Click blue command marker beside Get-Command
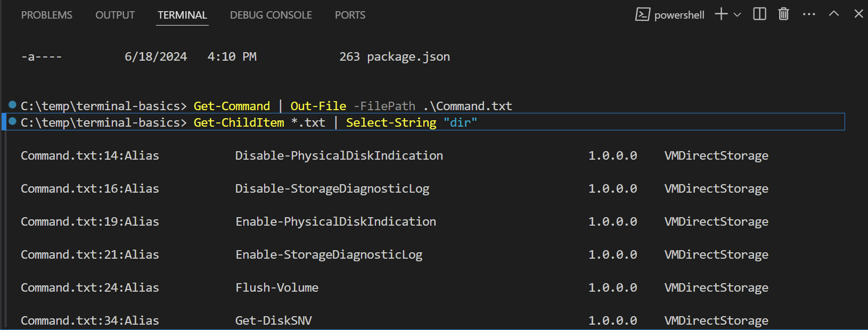The width and height of the screenshot is (868, 330). click(13, 105)
